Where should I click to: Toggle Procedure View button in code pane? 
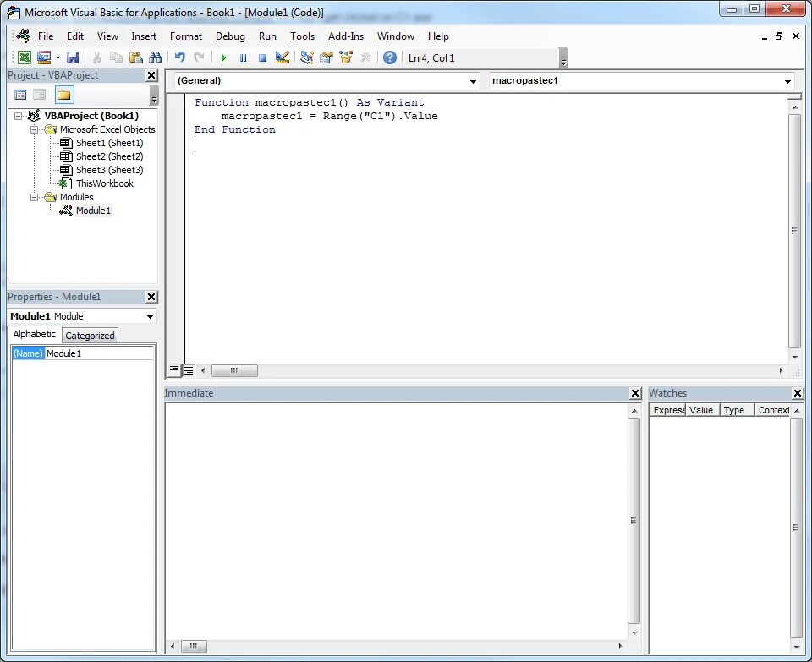coord(174,369)
